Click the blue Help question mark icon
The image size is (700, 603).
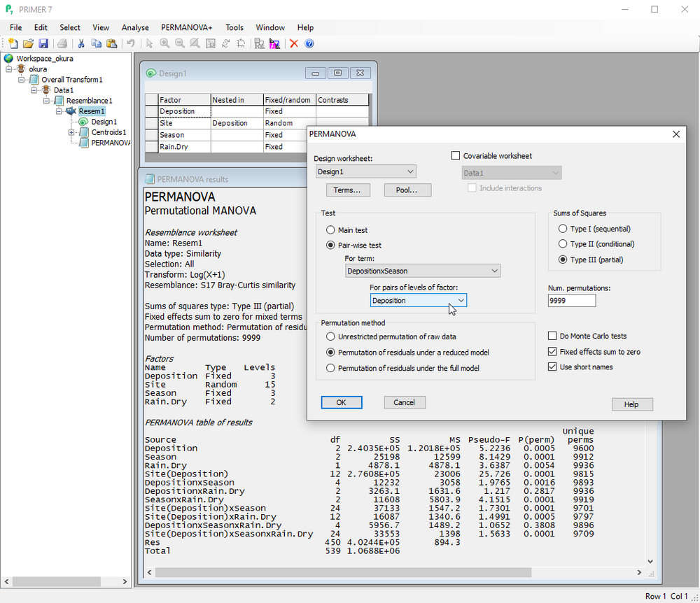pyautogui.click(x=309, y=43)
